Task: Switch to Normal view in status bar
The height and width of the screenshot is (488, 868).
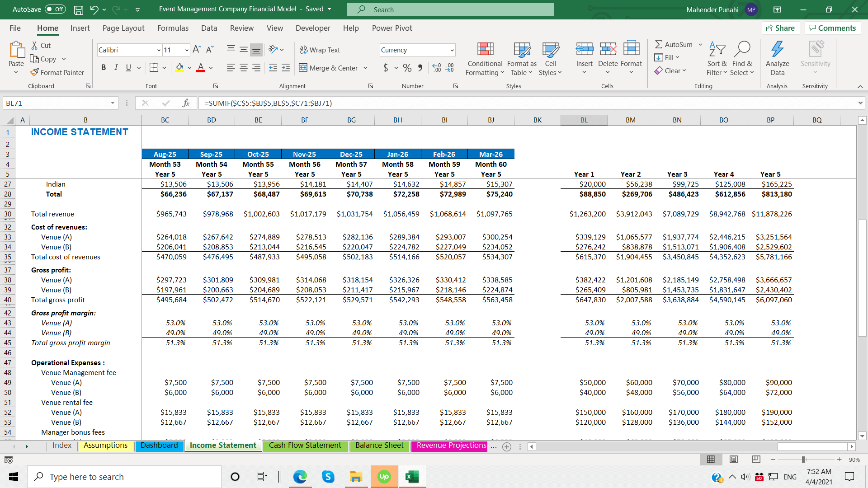Action: tap(711, 460)
